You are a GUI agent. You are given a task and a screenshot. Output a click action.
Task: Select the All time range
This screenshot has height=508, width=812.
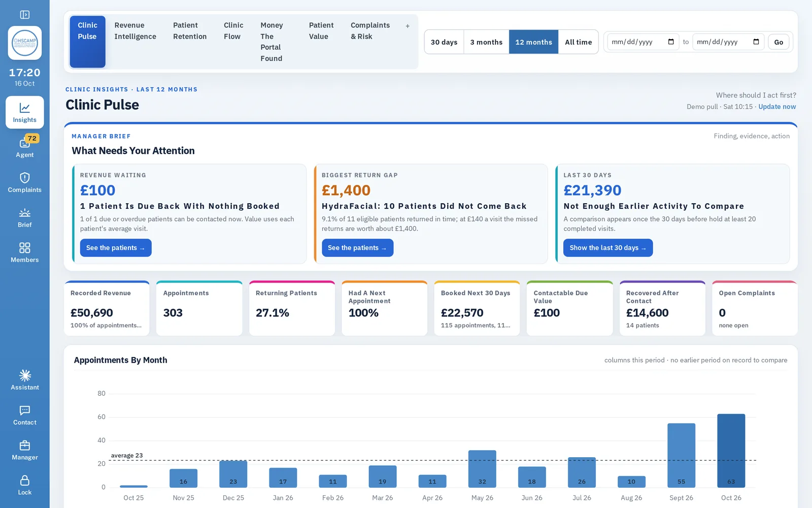pos(579,42)
